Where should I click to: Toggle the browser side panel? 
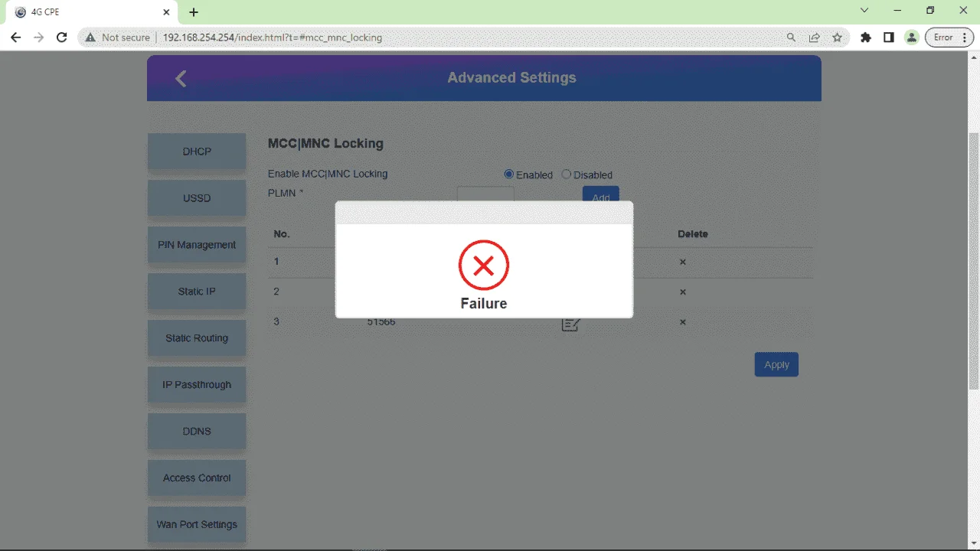click(x=889, y=37)
